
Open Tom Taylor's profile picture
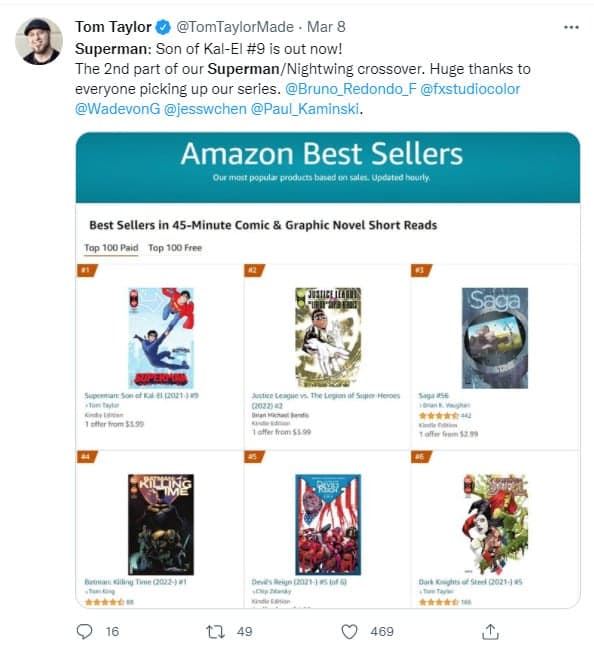[x=39, y=41]
